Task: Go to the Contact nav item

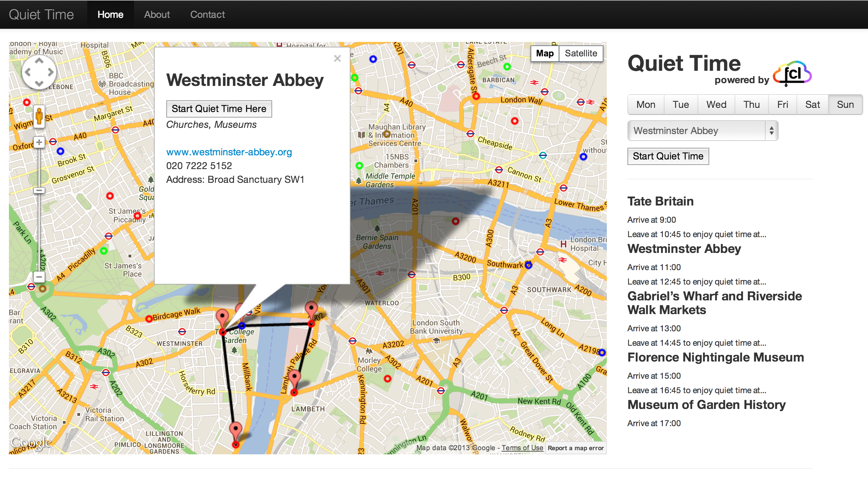Action: (x=207, y=14)
